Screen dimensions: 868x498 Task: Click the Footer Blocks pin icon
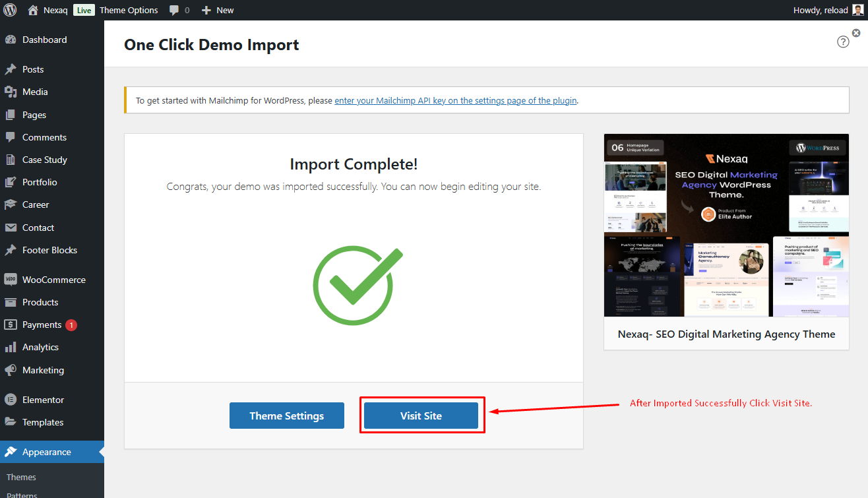pyautogui.click(x=11, y=250)
